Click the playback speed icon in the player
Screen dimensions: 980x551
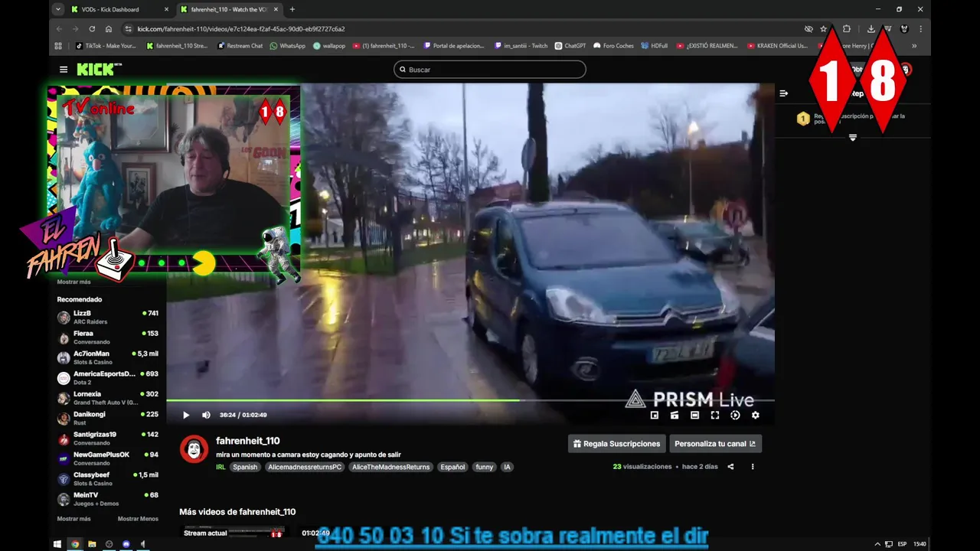pyautogui.click(x=735, y=415)
